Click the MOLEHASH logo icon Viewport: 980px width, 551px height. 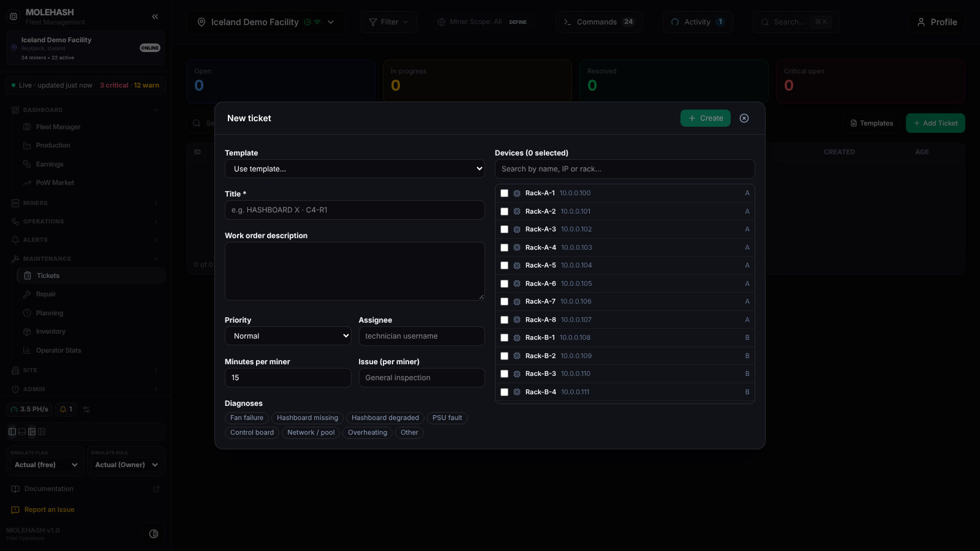pyautogui.click(x=13, y=17)
